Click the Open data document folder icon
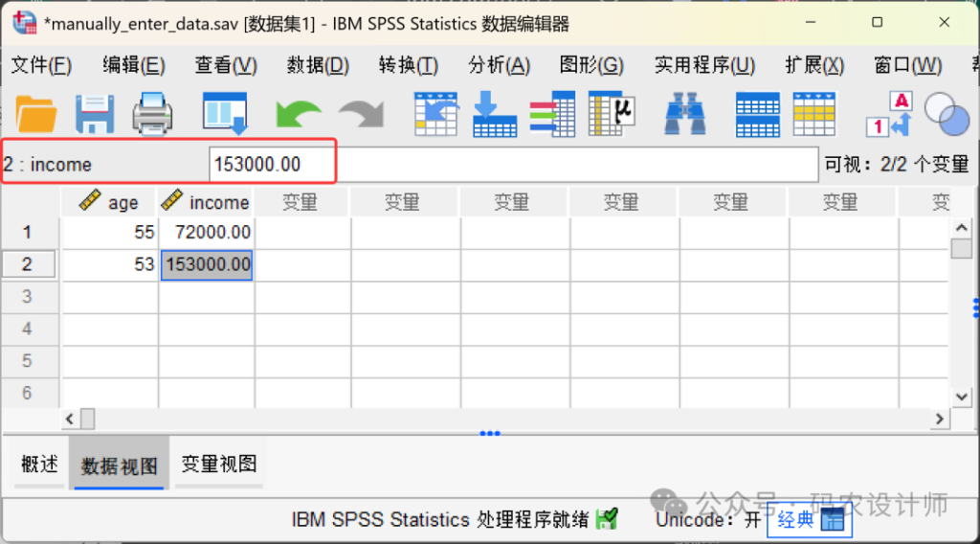Screen dimensions: 980x544 pos(36,114)
